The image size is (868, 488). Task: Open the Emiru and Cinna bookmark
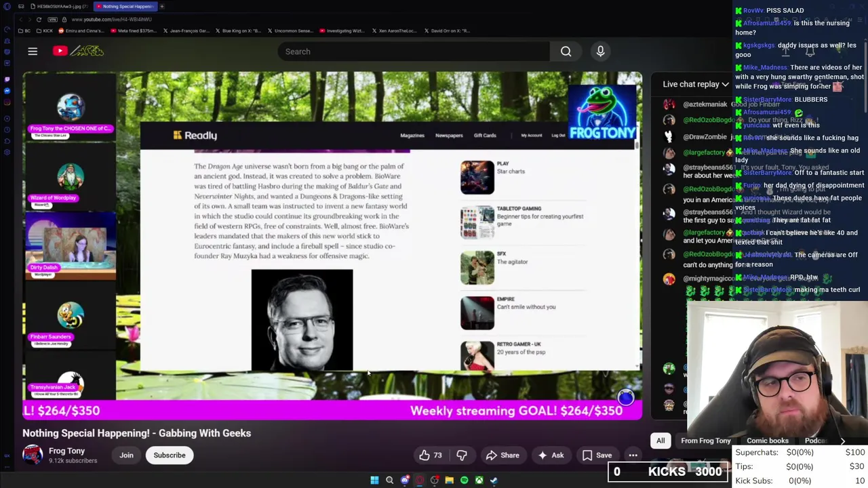[82, 30]
